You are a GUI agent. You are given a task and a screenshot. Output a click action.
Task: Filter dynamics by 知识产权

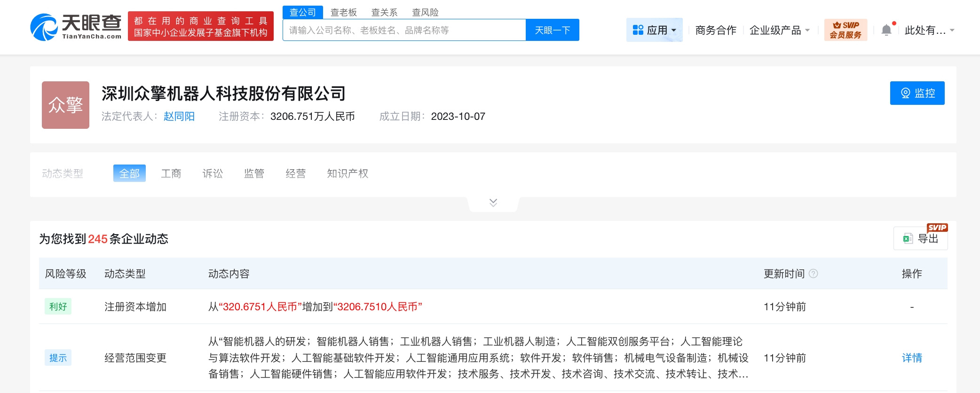tap(348, 173)
